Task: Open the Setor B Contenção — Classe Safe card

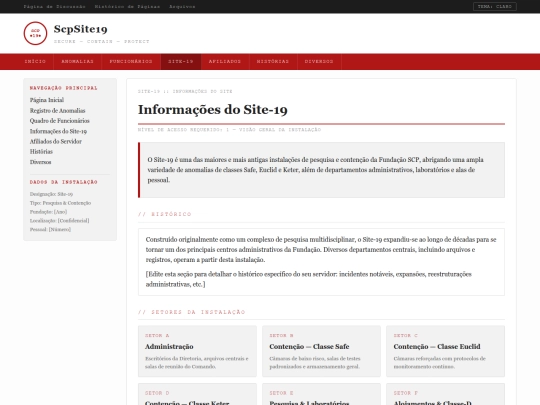Action: coord(321,351)
